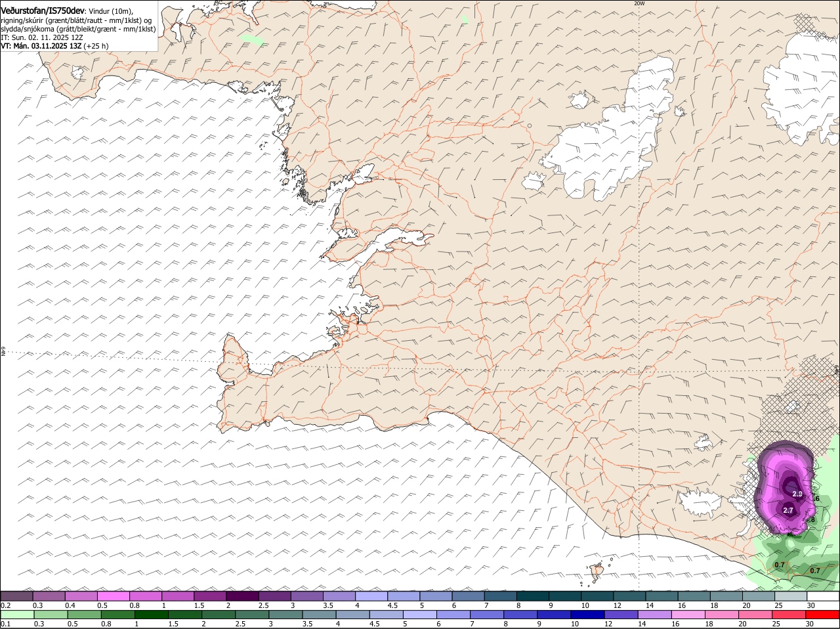Viewport: 840px width, 629px height.
Task: Select the 'IT: Sun. 02. 11. 2025 12Z' line
Action: tap(43, 37)
